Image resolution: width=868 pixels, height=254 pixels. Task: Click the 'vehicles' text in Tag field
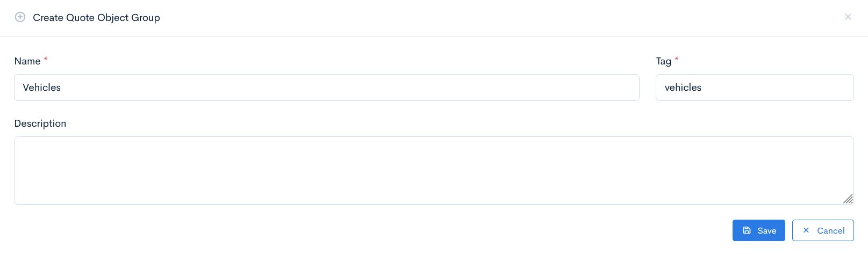[x=683, y=88]
